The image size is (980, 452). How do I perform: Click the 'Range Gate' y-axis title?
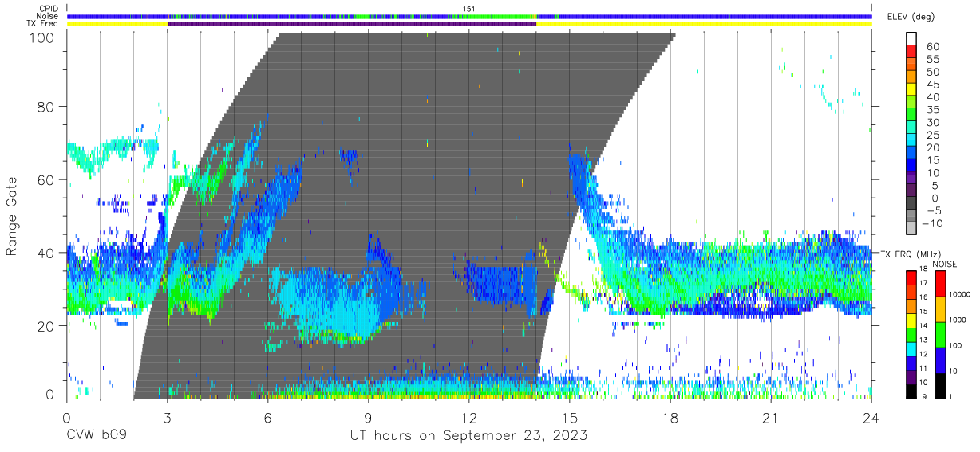13,217
